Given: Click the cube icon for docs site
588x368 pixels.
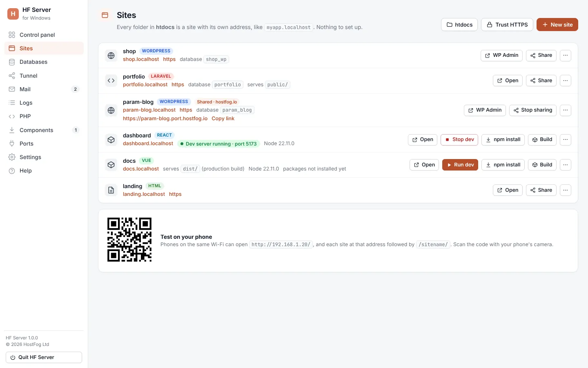Looking at the screenshot, I should point(111,165).
